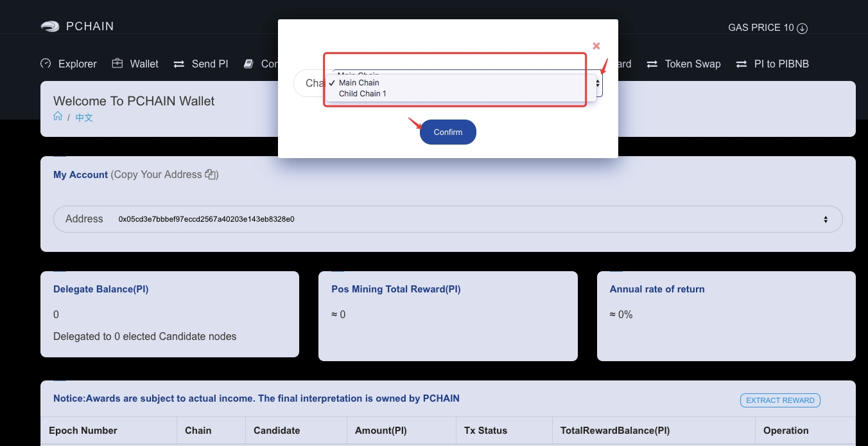Screen dimensions: 868x446
Task: Click the Wallet briefcase icon
Action: click(x=117, y=64)
